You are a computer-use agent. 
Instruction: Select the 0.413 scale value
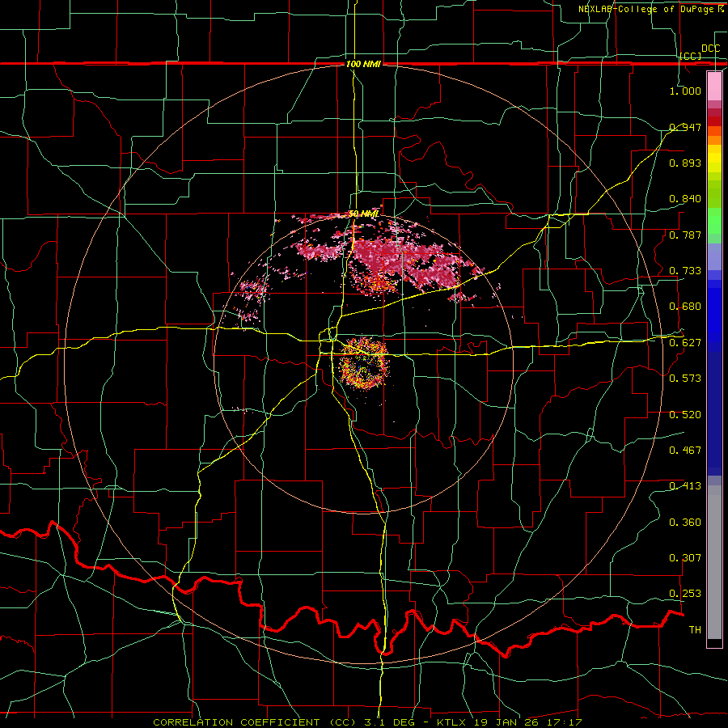point(685,486)
